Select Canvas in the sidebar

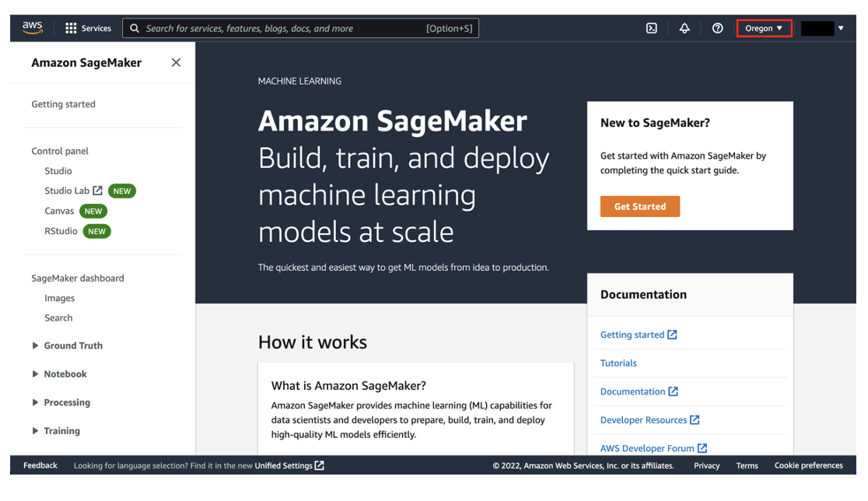coord(59,211)
